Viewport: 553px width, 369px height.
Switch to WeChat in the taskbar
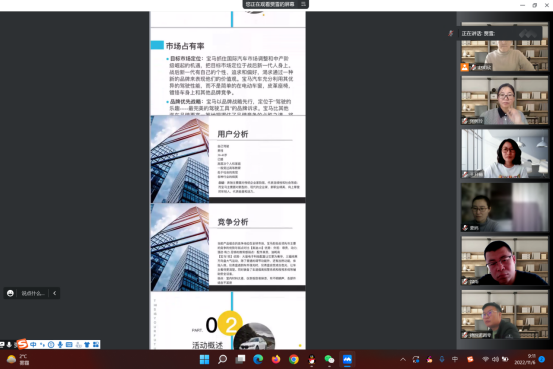329,359
